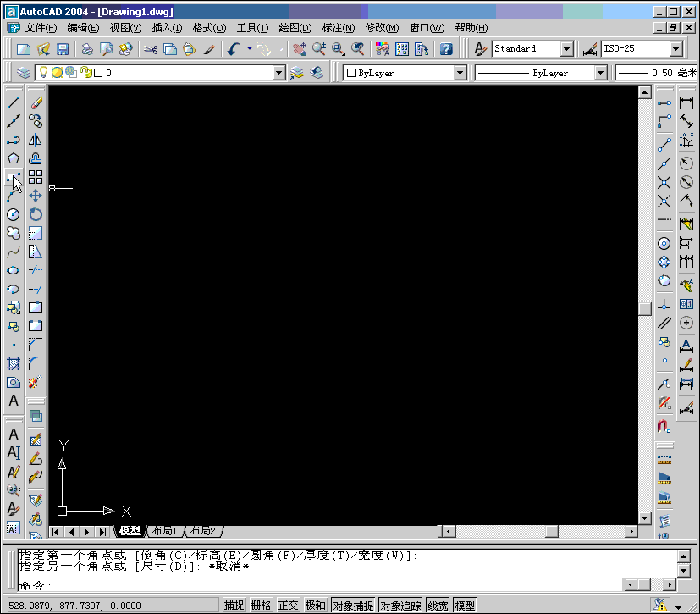Image resolution: width=700 pixels, height=614 pixels.
Task: Open the 编辑(E) menu
Action: pyautogui.click(x=83, y=28)
